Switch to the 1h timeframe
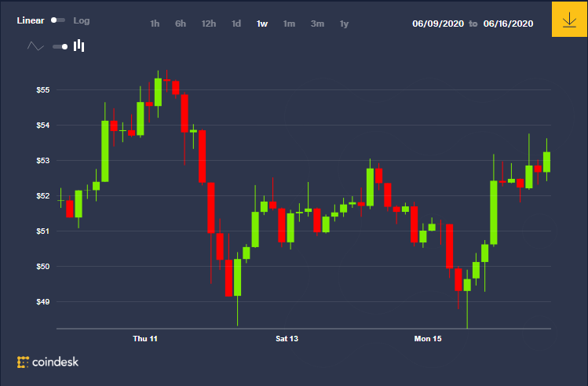Image resolution: width=588 pixels, height=386 pixels. click(x=155, y=24)
